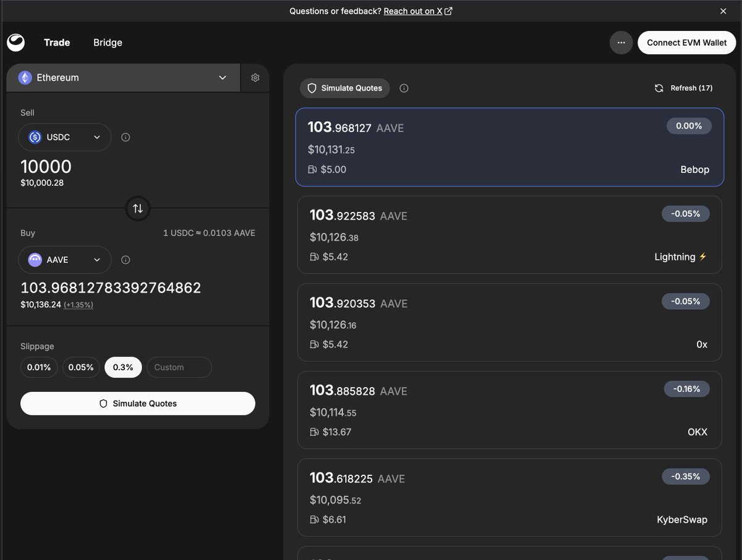Screen dimensions: 742x560
Task: Click the chevron beside Ethereum
Action: pos(223,78)
